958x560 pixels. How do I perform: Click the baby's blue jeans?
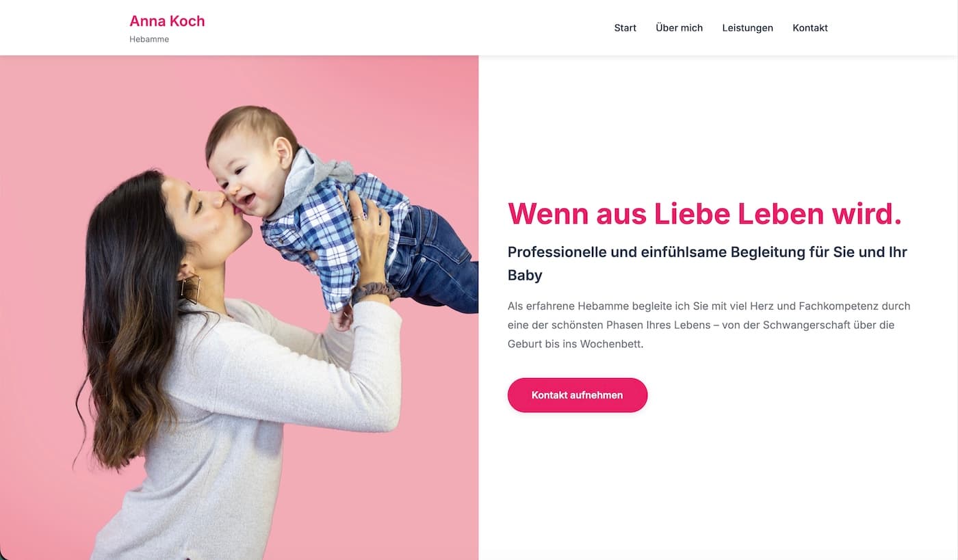435,260
